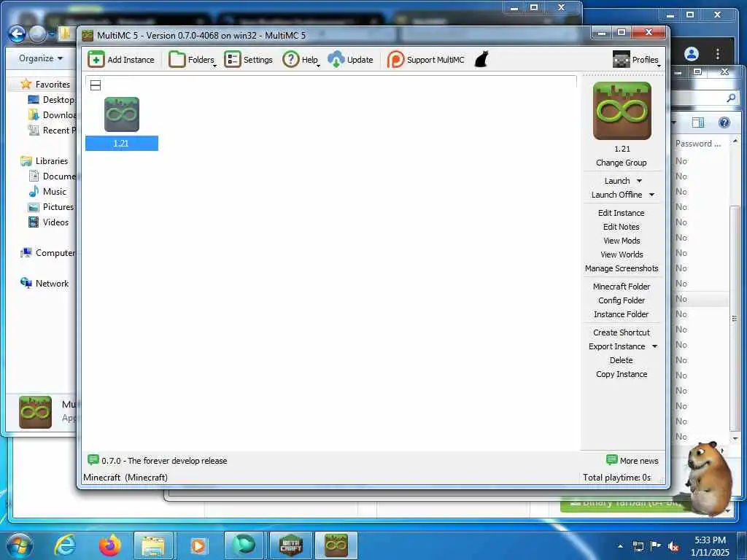
Task: Open the Windows Start menu
Action: point(20,545)
